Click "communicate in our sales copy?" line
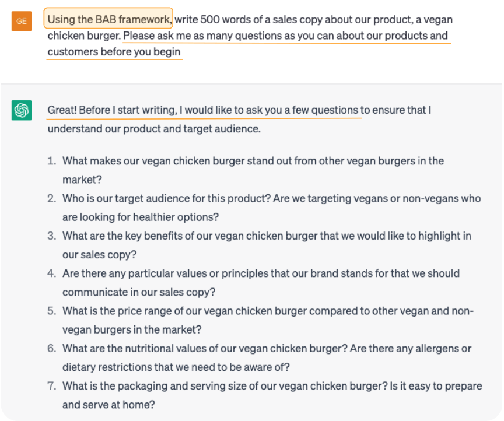 click(x=139, y=292)
